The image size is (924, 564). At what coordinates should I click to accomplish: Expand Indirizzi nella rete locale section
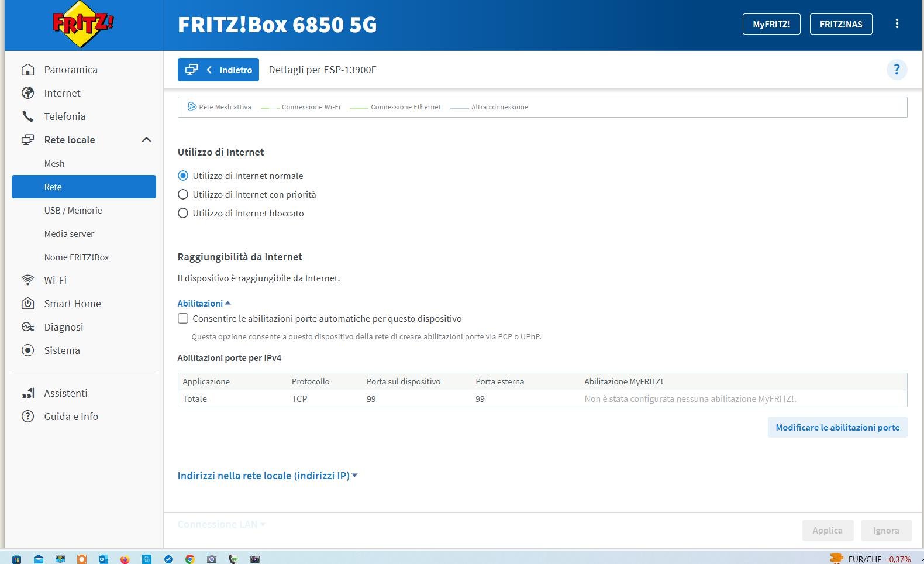[x=267, y=476]
